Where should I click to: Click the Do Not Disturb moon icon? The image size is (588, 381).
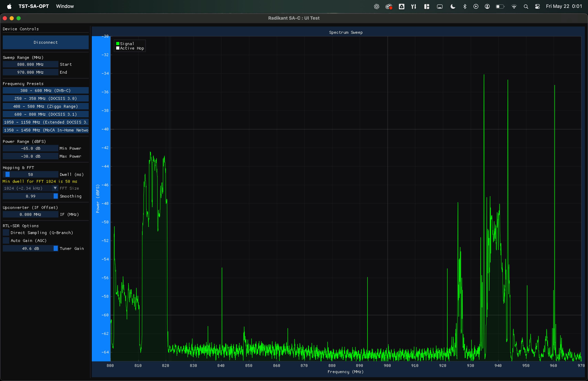coord(453,6)
